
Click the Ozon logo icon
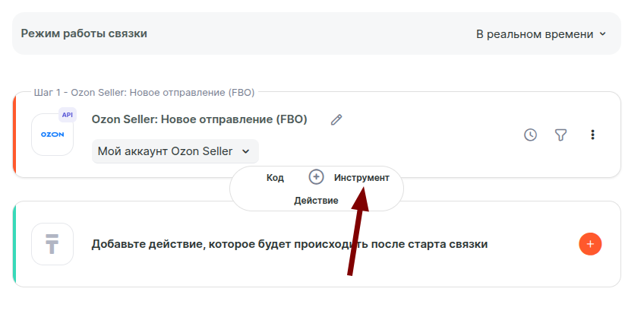[52, 135]
